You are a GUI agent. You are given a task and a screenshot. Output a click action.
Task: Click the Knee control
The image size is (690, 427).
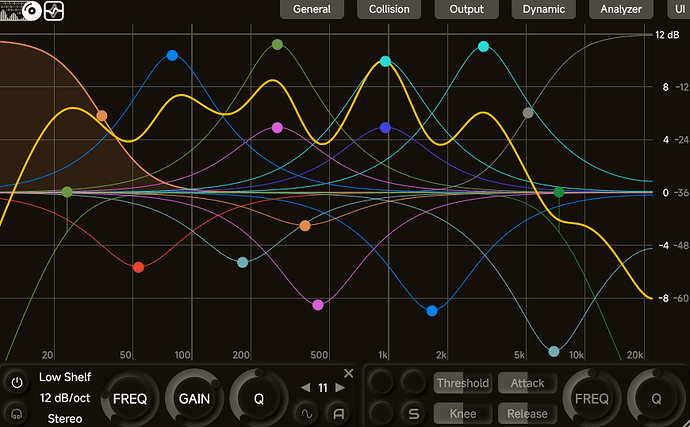coord(463,414)
